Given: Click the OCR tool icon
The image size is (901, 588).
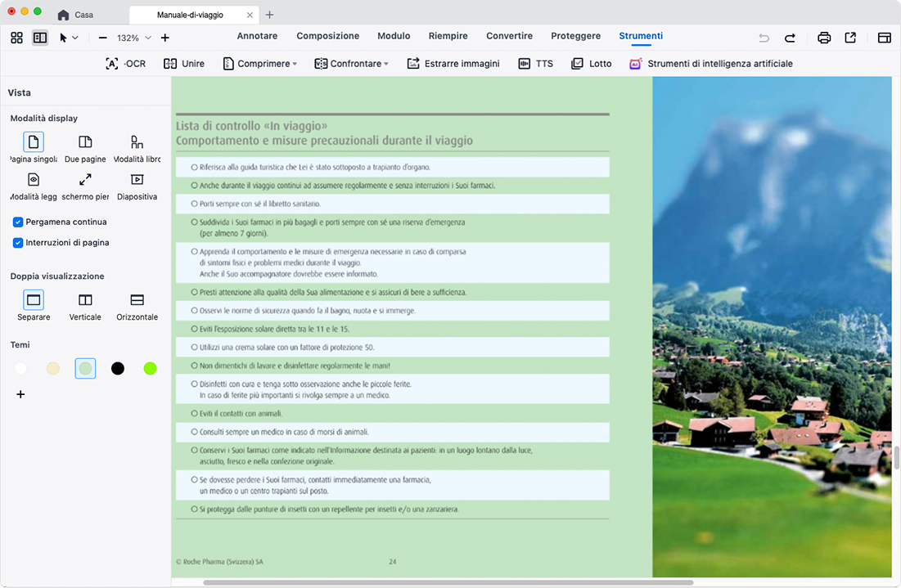Looking at the screenshot, I should click(112, 64).
